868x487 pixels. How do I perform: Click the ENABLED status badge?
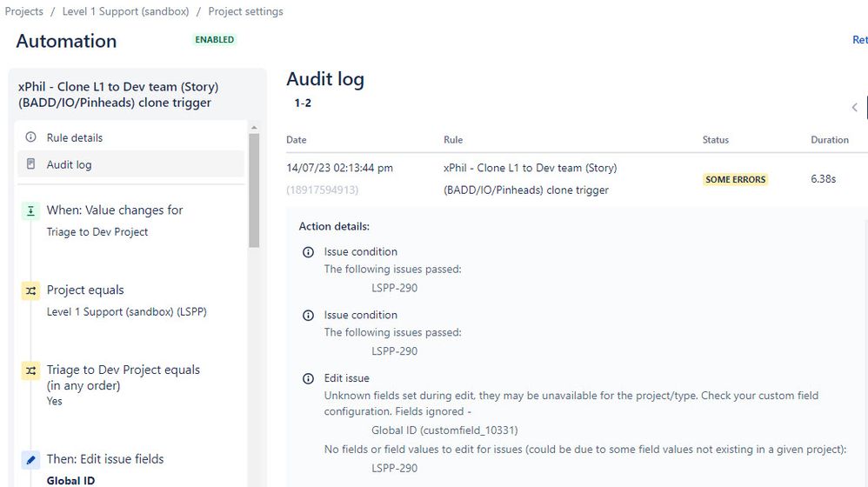pyautogui.click(x=214, y=40)
